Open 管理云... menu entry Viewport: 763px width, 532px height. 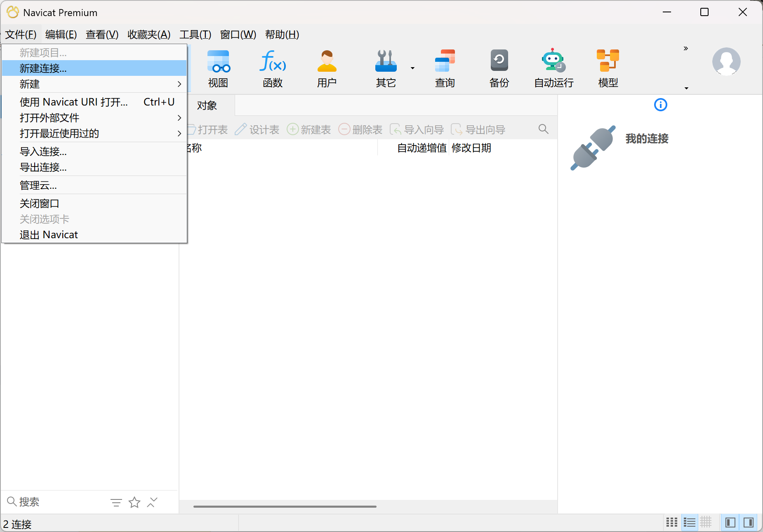[94, 185]
